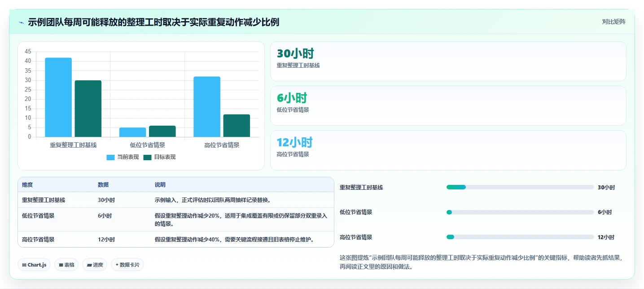Click the 说明 column header
Screen dimensions: 644x289
[x=160, y=185]
